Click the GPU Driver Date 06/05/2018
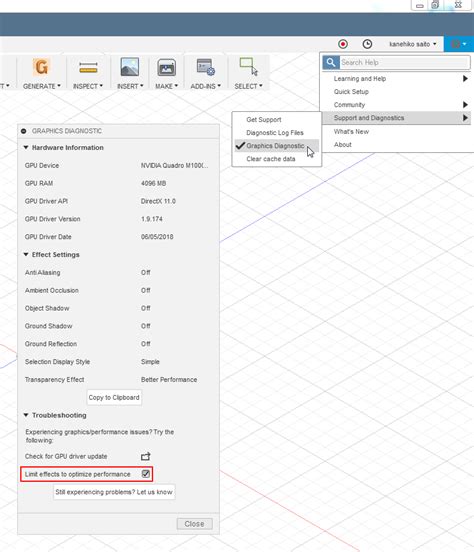Image resolution: width=474 pixels, height=552 pixels. click(157, 237)
